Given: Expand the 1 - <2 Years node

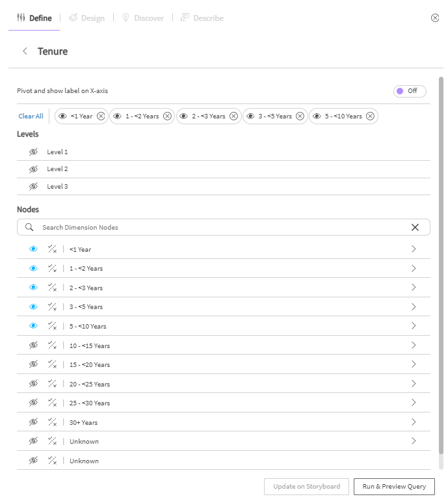Looking at the screenshot, I should pyautogui.click(x=414, y=268).
